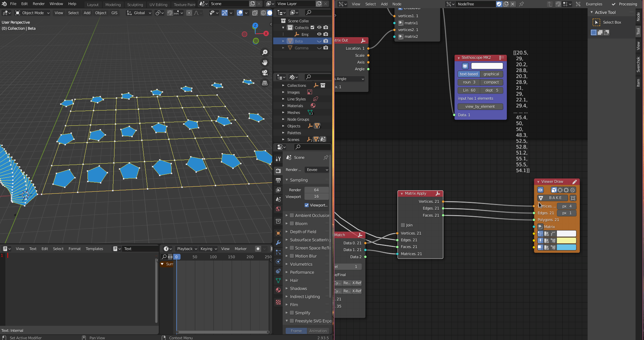Click the yellow edge color swatch in Viewer Draw

[x=566, y=241]
